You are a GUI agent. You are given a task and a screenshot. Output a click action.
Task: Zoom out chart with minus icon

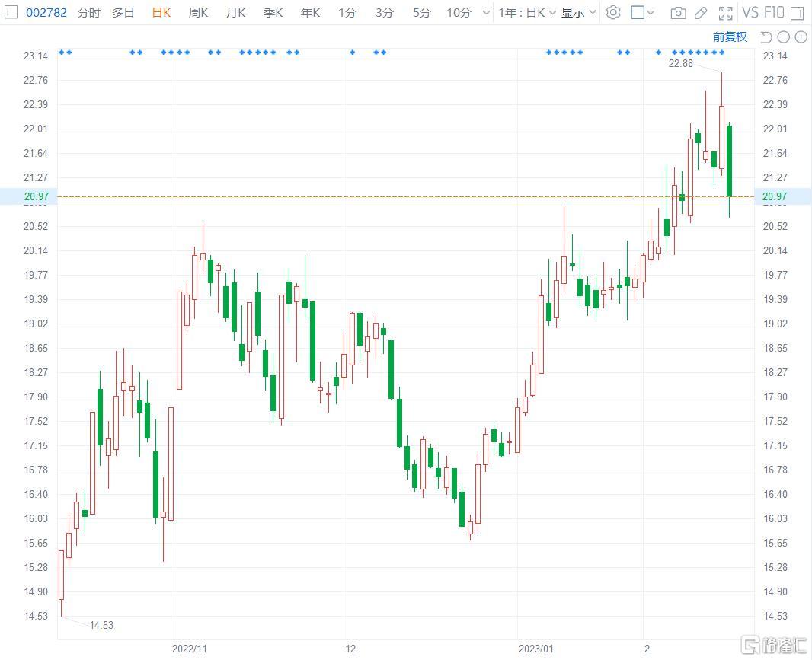pos(784,37)
